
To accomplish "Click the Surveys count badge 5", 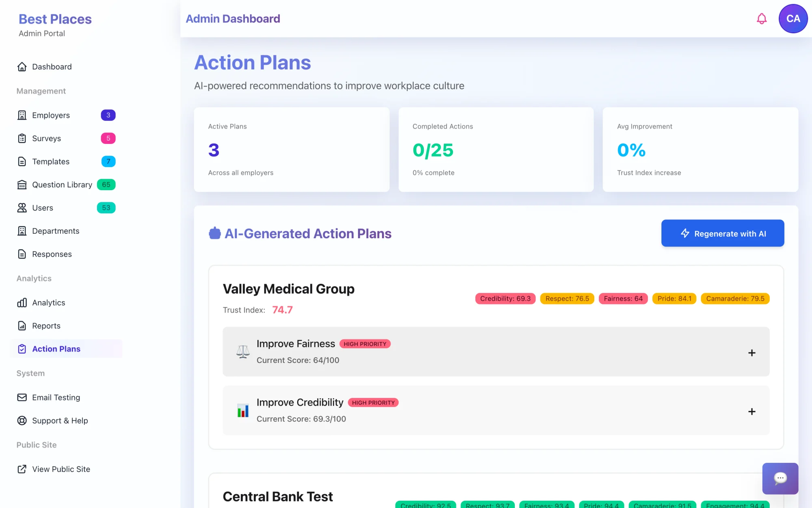I will 108,139.
